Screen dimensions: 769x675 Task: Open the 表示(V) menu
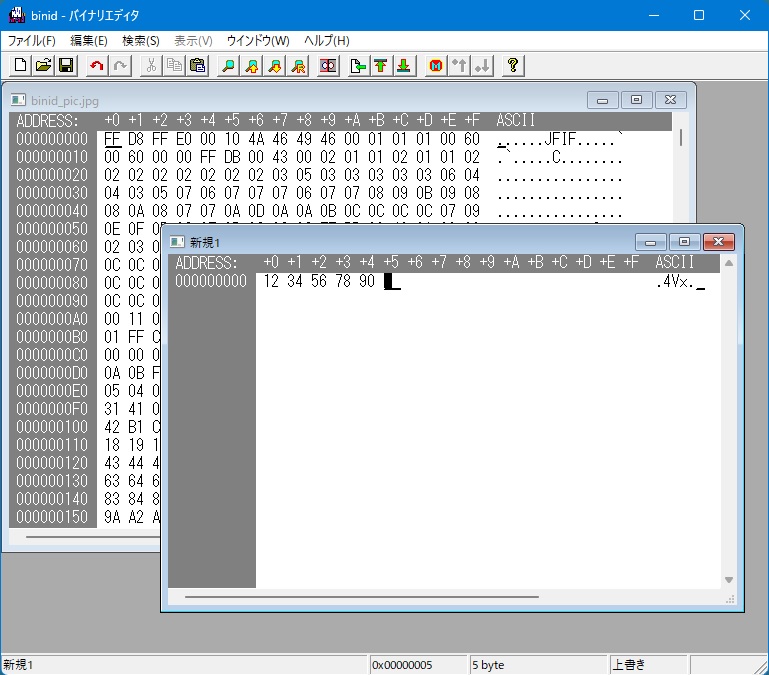(193, 41)
